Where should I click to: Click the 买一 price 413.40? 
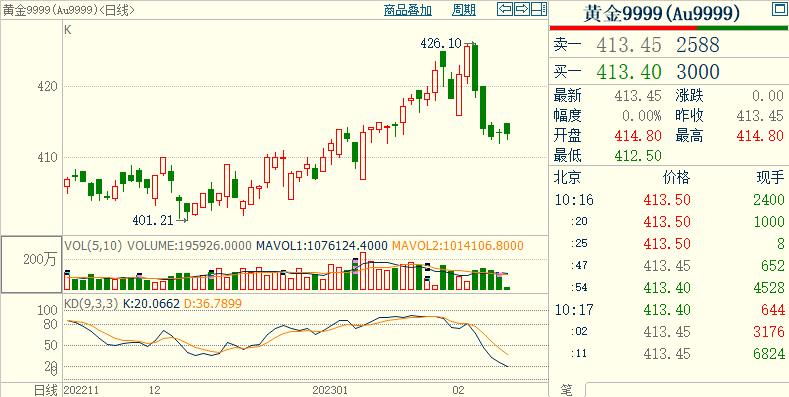click(629, 71)
